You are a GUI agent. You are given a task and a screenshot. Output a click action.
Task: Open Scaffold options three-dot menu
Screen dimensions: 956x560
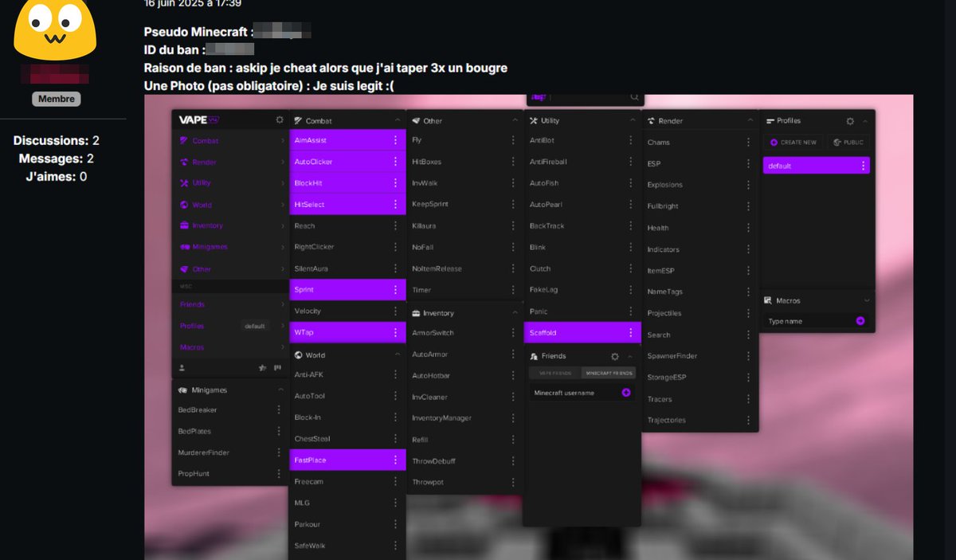coord(630,332)
